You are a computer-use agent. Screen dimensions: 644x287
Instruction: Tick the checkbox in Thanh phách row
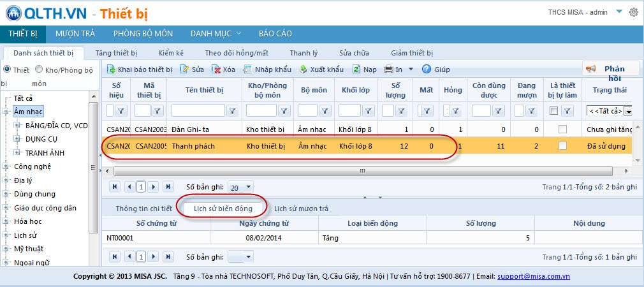(x=562, y=146)
